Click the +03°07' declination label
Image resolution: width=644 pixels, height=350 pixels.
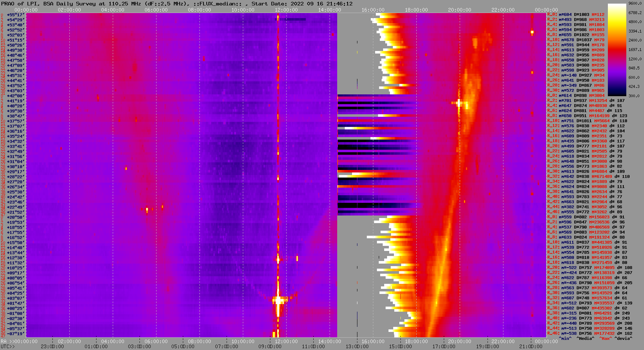pos(16,298)
